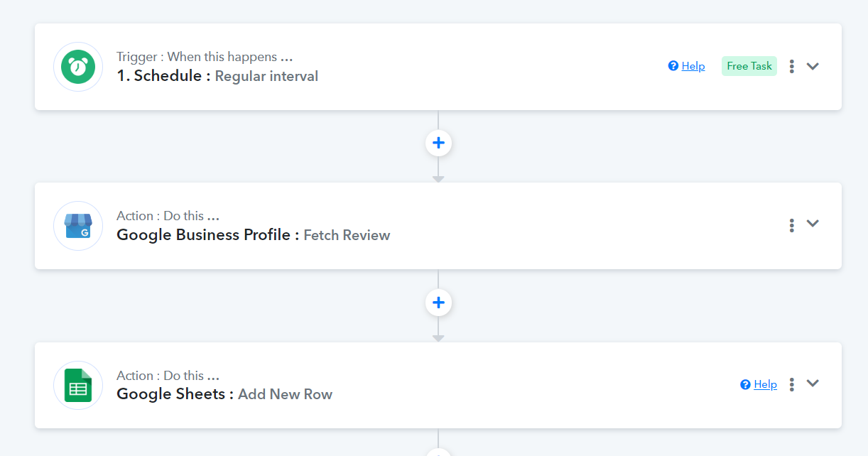Open the Help link in Google Sheets step
Screen dimensions: 868x456
click(765, 384)
